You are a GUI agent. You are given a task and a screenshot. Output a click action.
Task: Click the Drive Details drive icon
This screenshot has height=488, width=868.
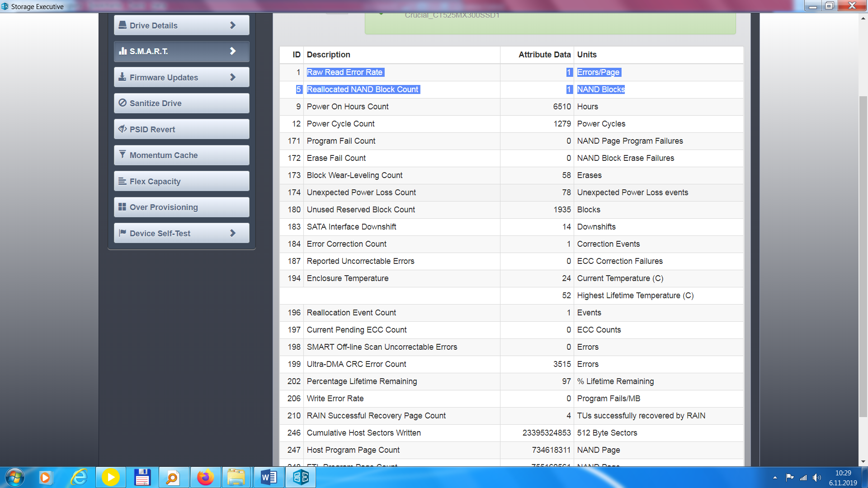(x=122, y=25)
